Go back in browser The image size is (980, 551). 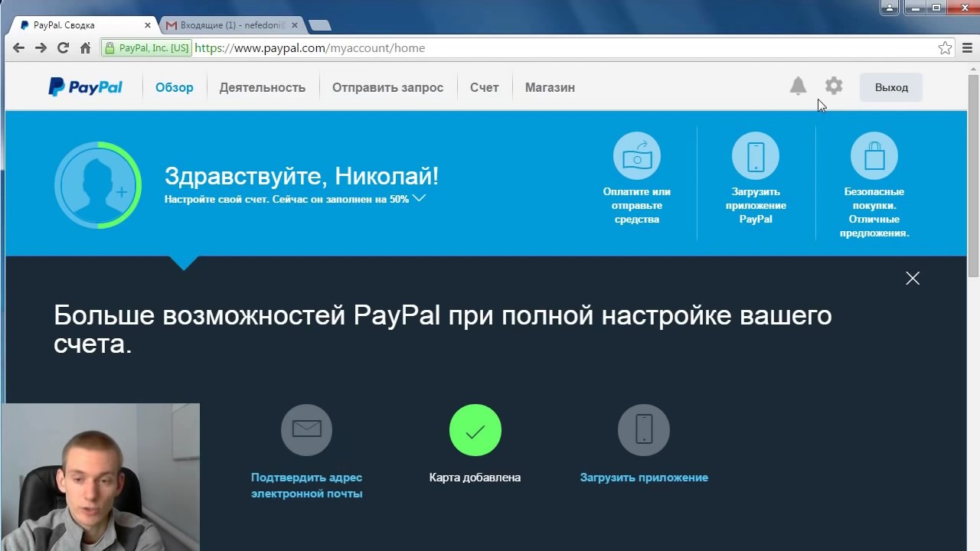click(x=19, y=47)
